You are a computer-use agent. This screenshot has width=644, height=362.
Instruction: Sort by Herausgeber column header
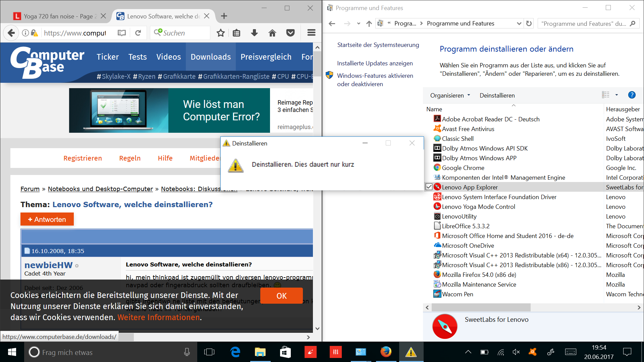[623, 109]
